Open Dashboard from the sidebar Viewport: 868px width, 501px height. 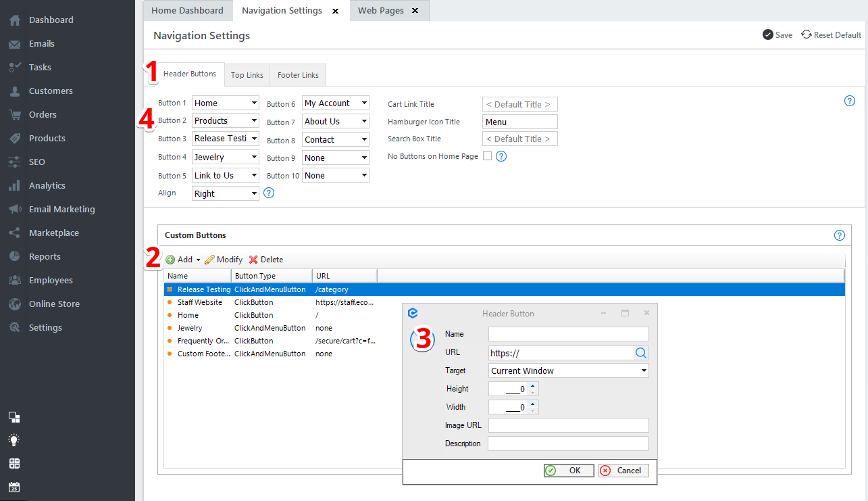coord(51,20)
